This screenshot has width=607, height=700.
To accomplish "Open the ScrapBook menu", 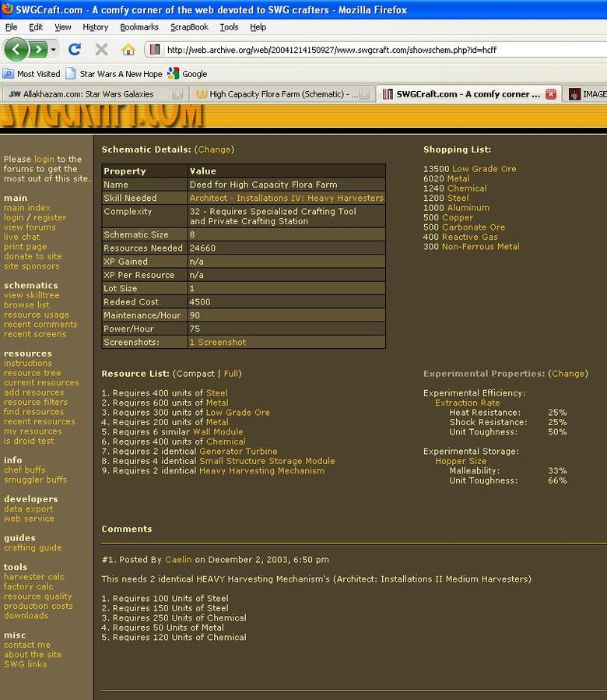I will point(189,26).
